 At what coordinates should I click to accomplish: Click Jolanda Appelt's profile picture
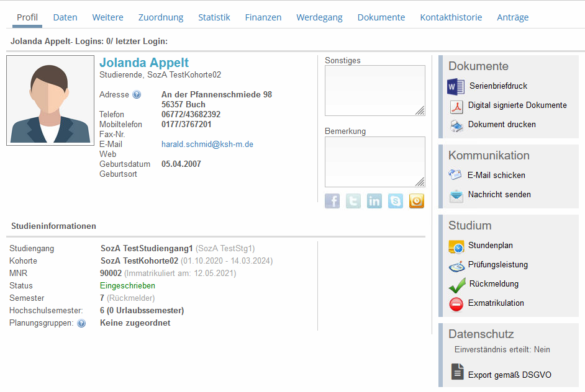tap(50, 100)
